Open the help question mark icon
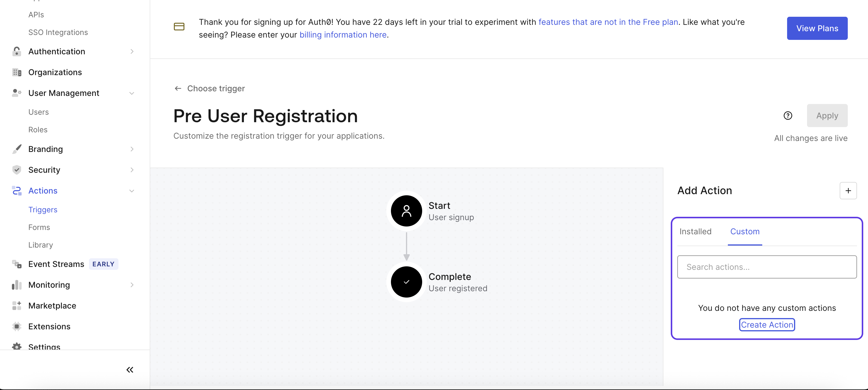 click(787, 116)
